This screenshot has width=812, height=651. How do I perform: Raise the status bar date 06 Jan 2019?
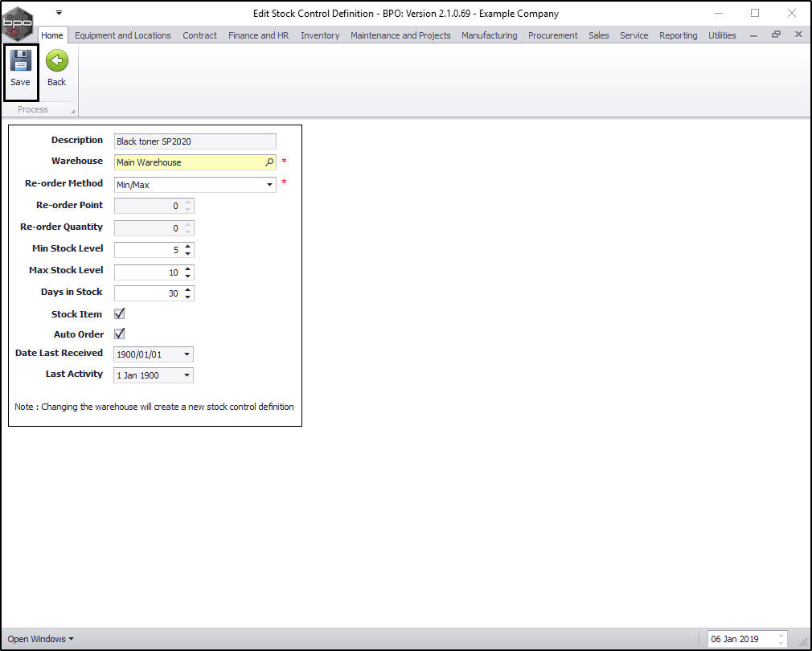(781, 636)
